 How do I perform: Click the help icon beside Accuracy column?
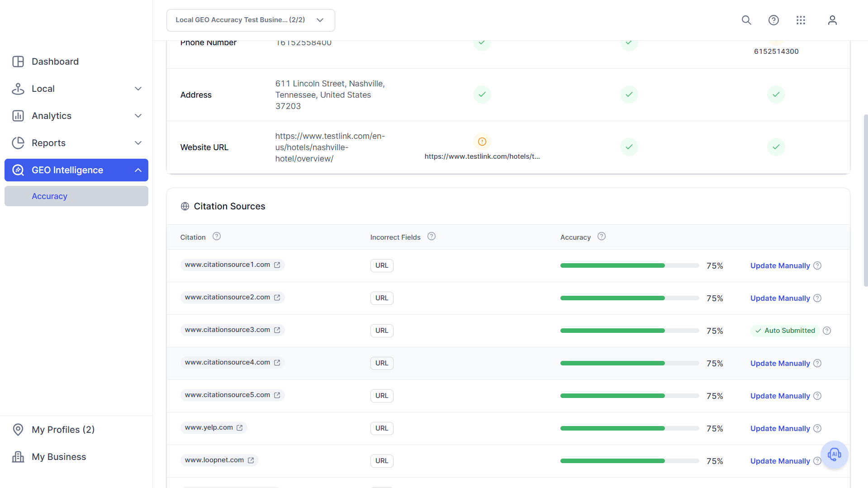(x=602, y=237)
